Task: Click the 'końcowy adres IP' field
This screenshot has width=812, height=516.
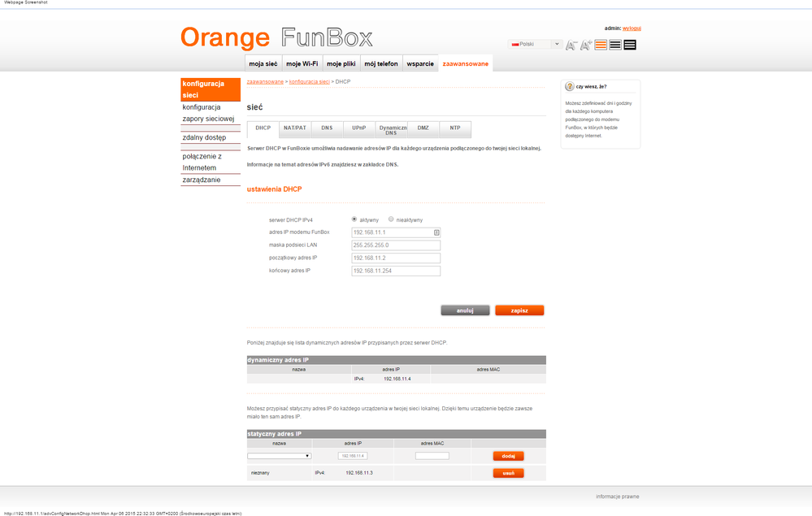Action: click(x=396, y=271)
